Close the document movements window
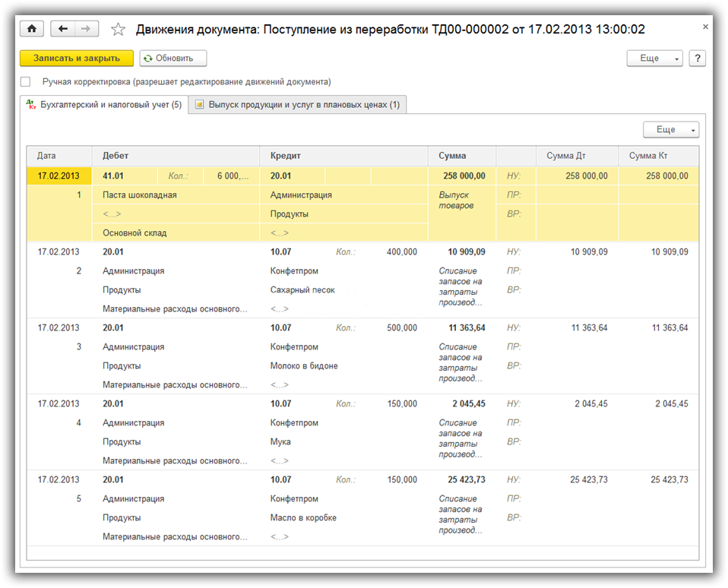 (x=704, y=27)
